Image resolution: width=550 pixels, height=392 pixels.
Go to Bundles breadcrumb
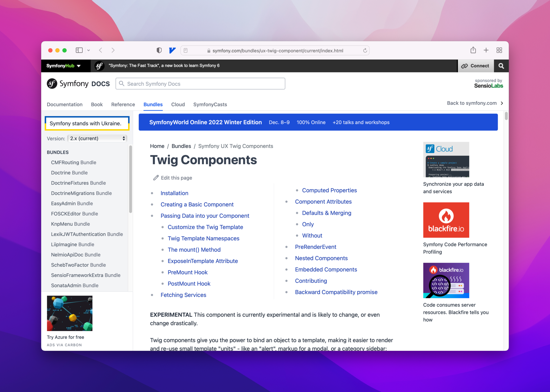pyautogui.click(x=181, y=146)
